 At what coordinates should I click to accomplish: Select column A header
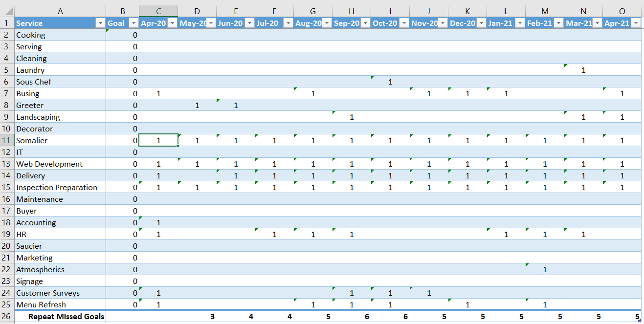[60, 11]
